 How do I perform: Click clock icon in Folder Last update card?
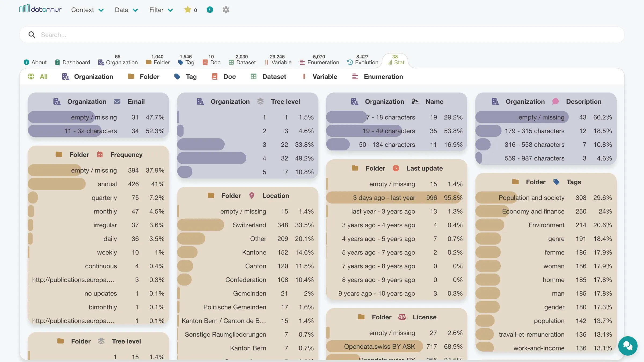point(396,168)
